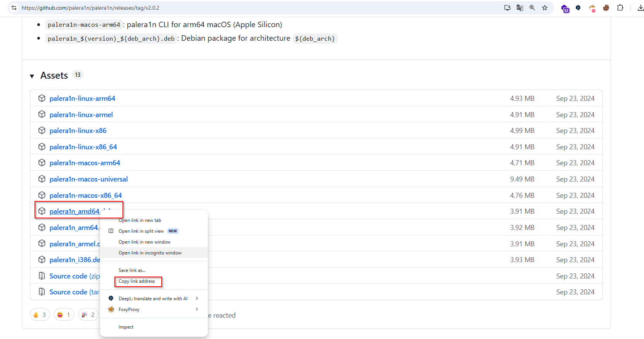Click the zoom magnifier icon in address bar
Viewport: 644px width, 339px height.
pyautogui.click(x=532, y=8)
